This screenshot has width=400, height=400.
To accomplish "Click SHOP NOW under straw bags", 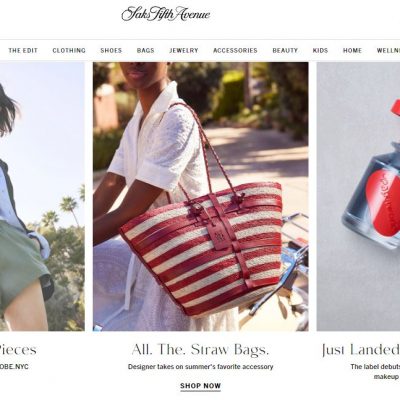I will click(200, 386).
